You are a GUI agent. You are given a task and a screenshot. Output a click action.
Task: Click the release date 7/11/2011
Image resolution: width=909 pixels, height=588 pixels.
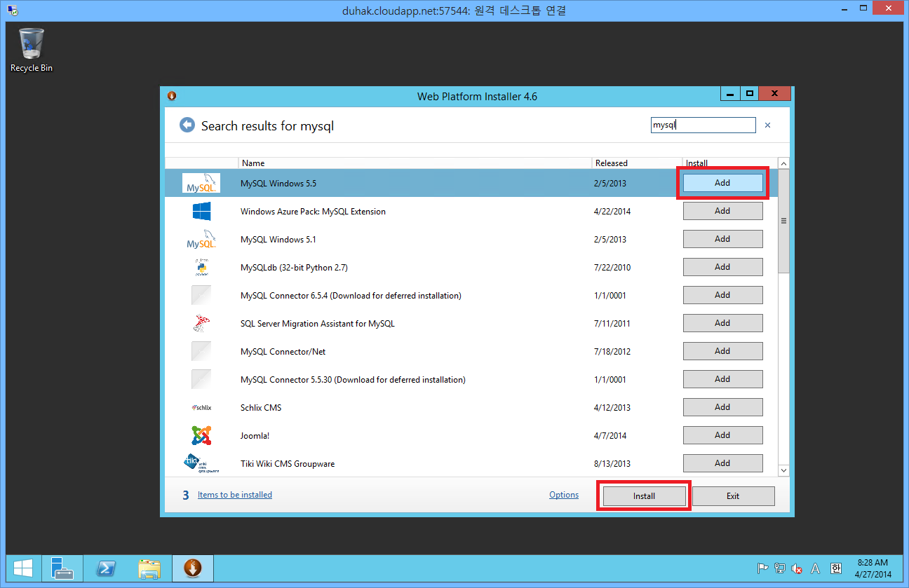pos(612,324)
